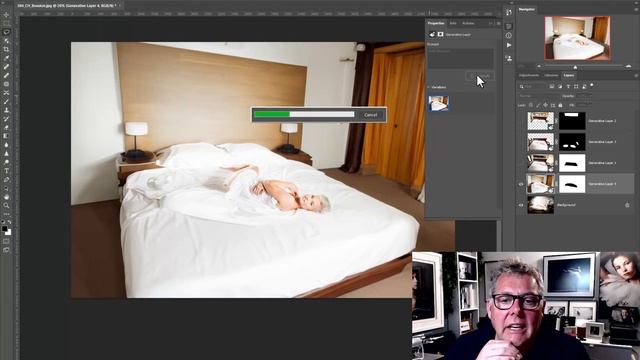
Task: Select the Lasso tool
Action: coord(6,32)
